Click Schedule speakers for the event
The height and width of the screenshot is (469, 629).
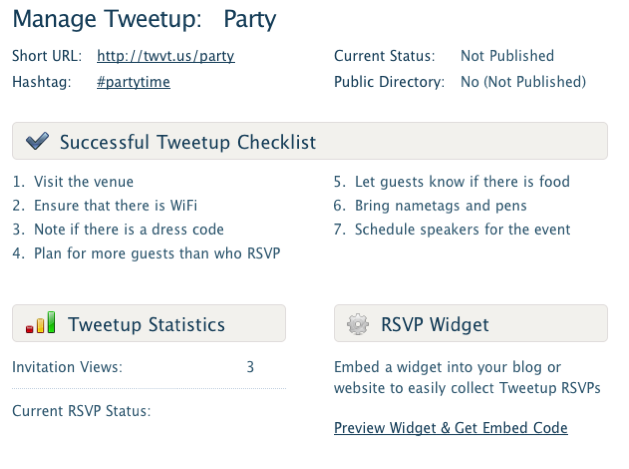tap(463, 230)
